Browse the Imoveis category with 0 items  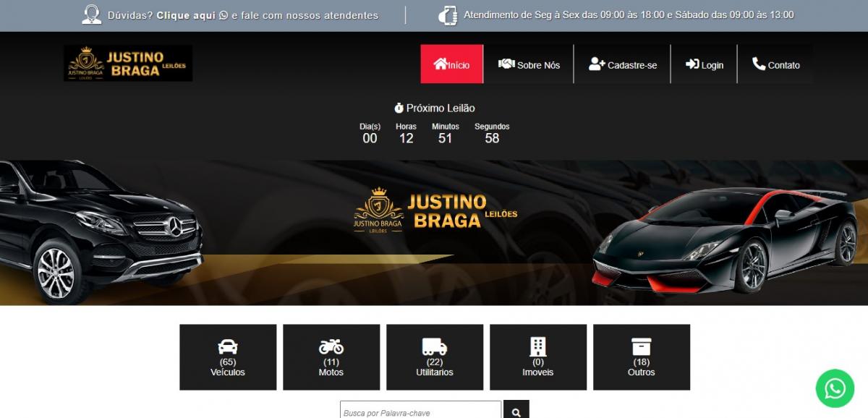click(538, 357)
